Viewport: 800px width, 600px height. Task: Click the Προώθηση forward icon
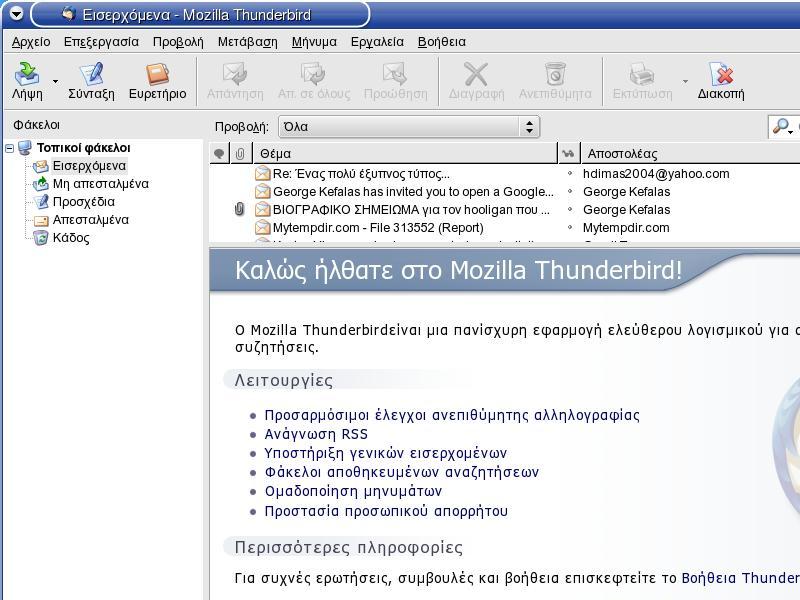click(x=395, y=74)
